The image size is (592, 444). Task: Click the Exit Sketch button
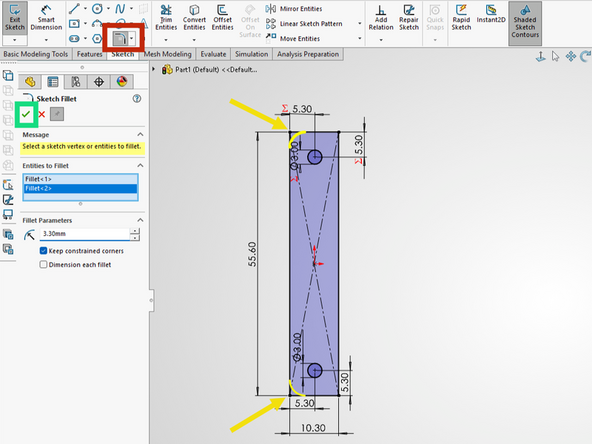click(x=15, y=18)
